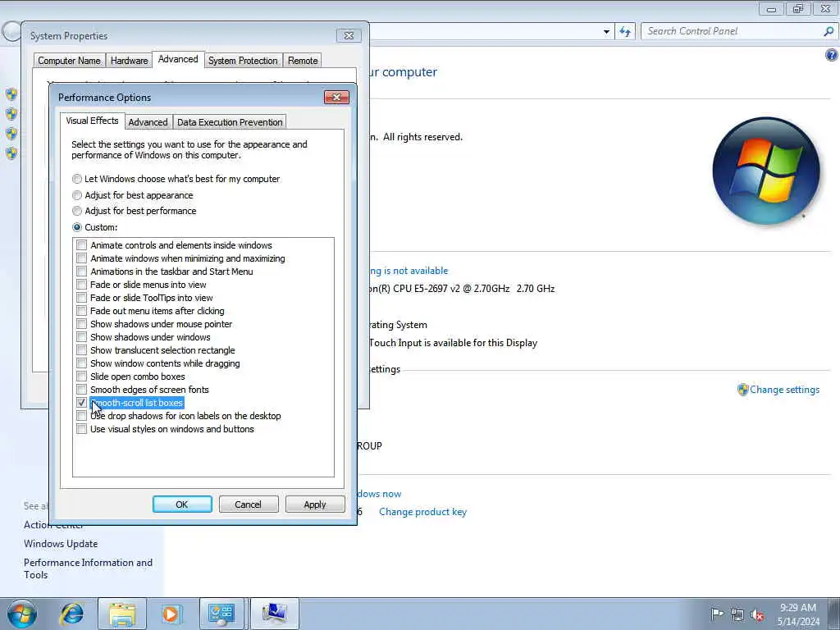This screenshot has width=840, height=630.
Task: Open Remote tab in System Properties
Action: point(303,61)
